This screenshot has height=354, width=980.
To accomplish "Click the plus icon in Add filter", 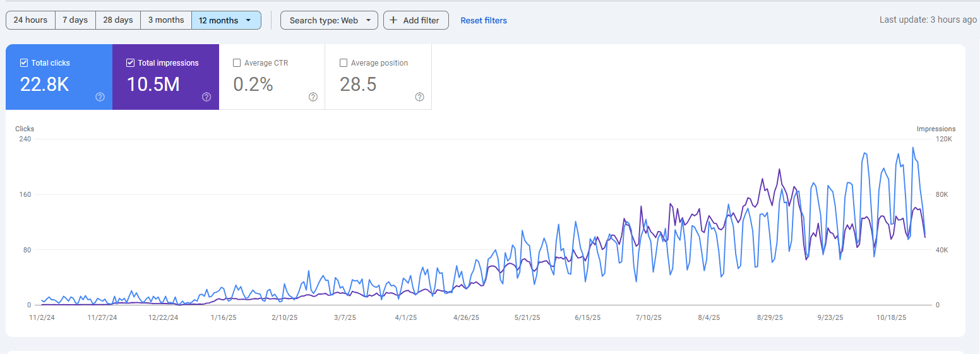I will (x=393, y=20).
